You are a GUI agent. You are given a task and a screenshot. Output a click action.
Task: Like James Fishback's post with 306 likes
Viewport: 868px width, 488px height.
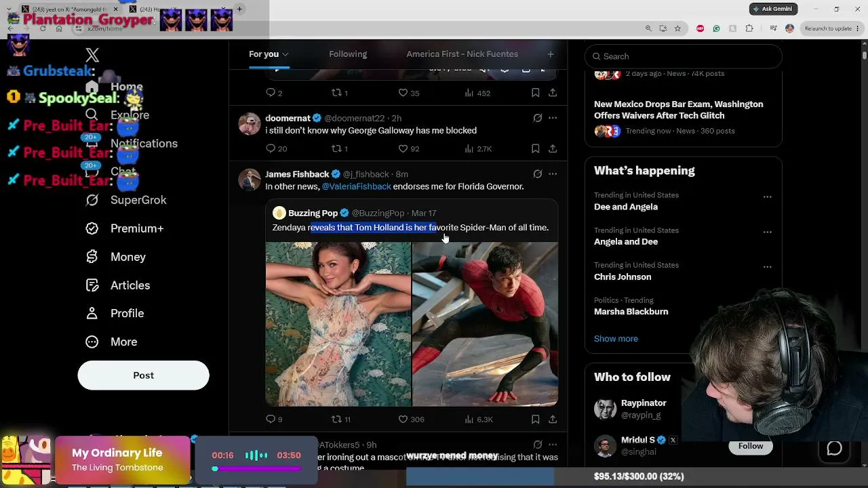point(411,420)
